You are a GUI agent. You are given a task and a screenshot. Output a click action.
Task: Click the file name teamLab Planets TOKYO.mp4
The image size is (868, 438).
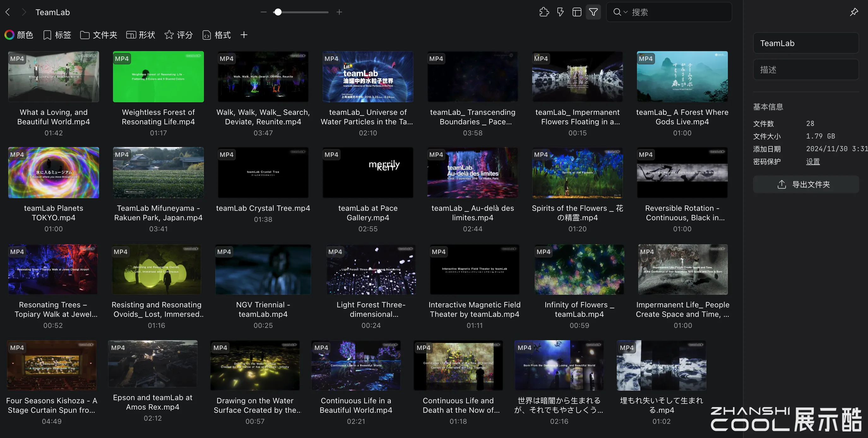pyautogui.click(x=54, y=213)
